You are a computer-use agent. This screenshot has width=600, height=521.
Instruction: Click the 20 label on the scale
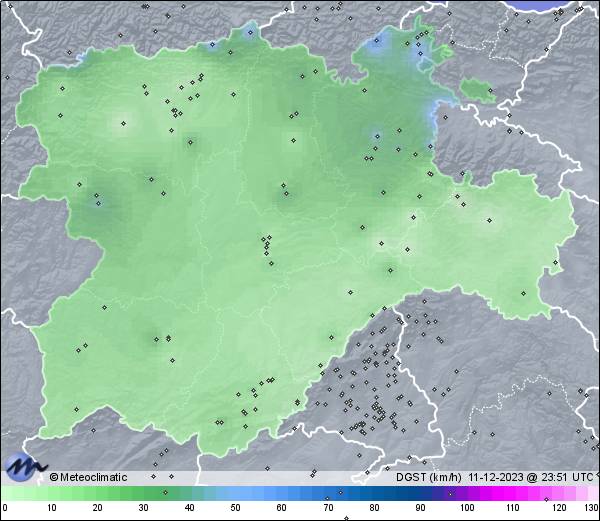[98, 508]
